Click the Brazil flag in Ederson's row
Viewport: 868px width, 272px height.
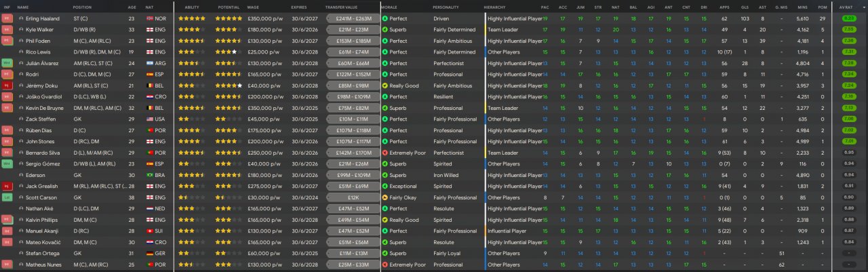tap(150, 175)
